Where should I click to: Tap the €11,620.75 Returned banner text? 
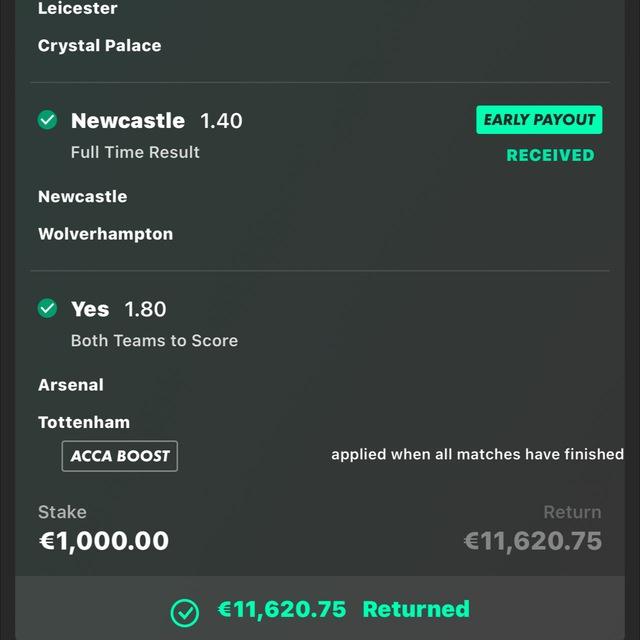(344, 609)
